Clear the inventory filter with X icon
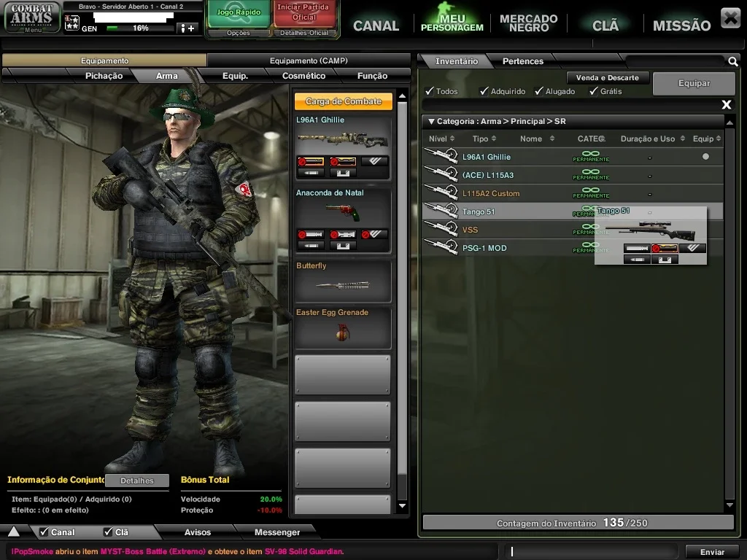This screenshot has width=747, height=560. tap(726, 104)
